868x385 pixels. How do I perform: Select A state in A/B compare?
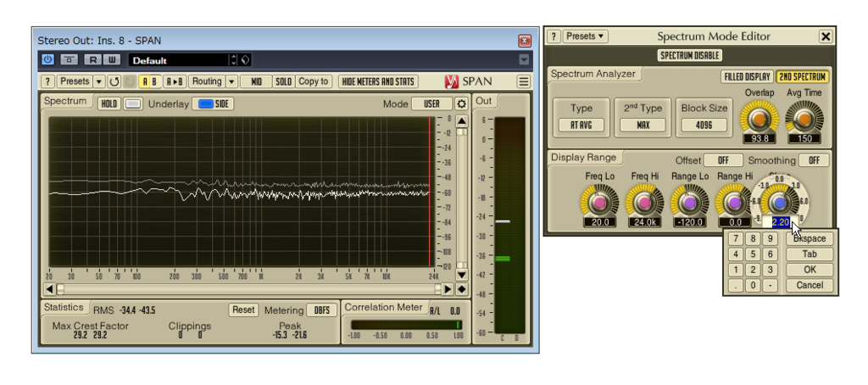click(x=145, y=81)
